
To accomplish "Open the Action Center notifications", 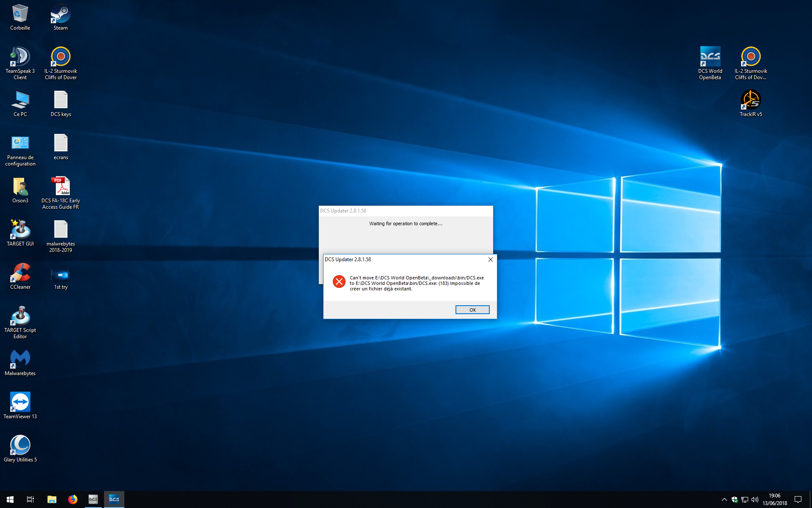I will click(798, 500).
